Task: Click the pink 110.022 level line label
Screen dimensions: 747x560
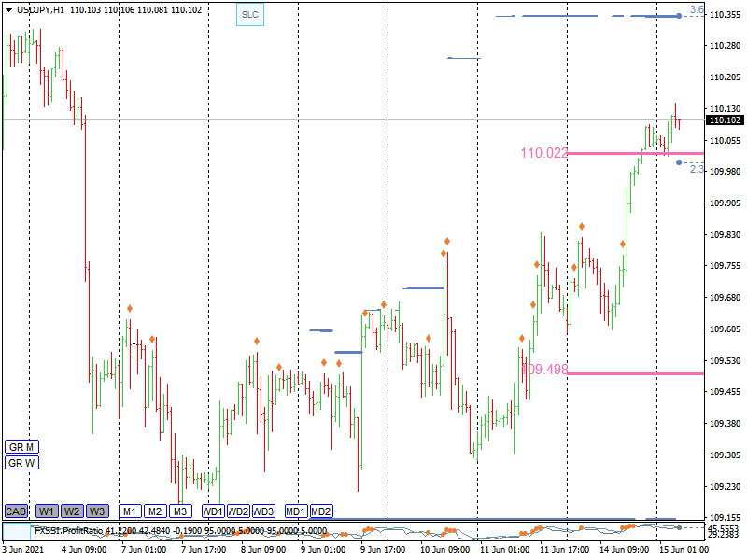Action: coord(544,153)
